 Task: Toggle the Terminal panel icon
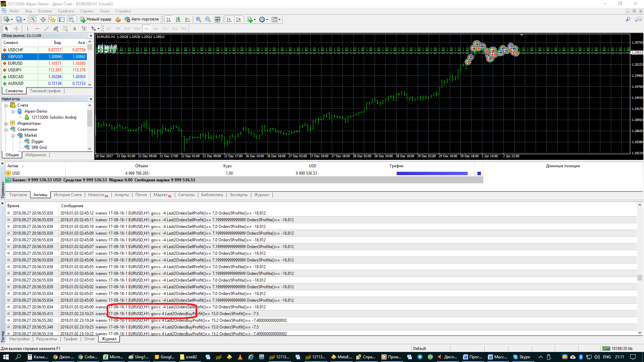pos(62,19)
